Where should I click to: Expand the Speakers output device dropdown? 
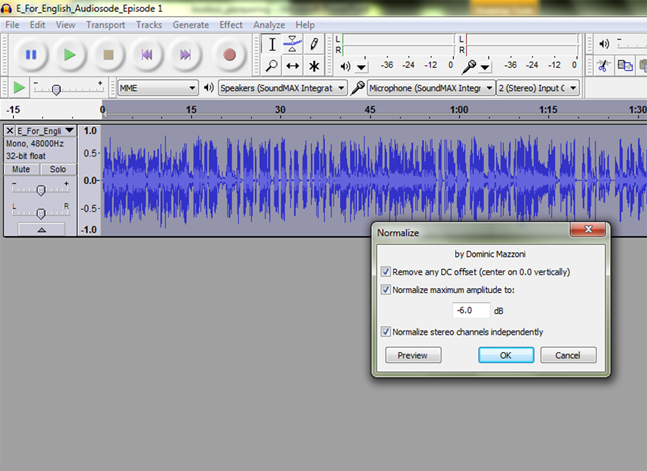(282, 88)
